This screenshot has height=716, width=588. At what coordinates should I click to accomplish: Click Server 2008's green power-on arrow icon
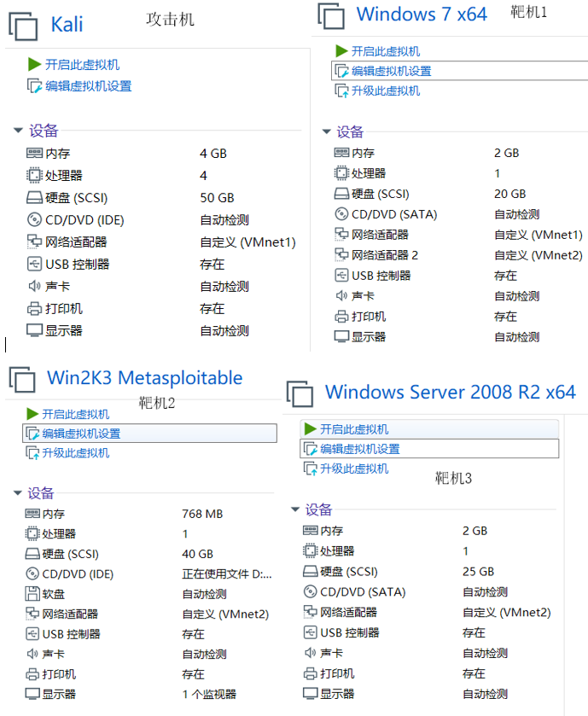(x=311, y=428)
